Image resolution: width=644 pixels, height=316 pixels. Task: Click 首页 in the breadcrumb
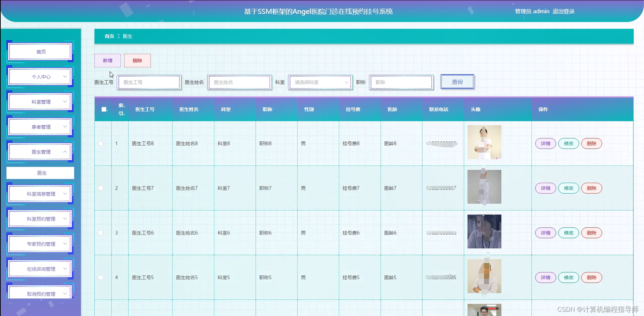(x=109, y=36)
